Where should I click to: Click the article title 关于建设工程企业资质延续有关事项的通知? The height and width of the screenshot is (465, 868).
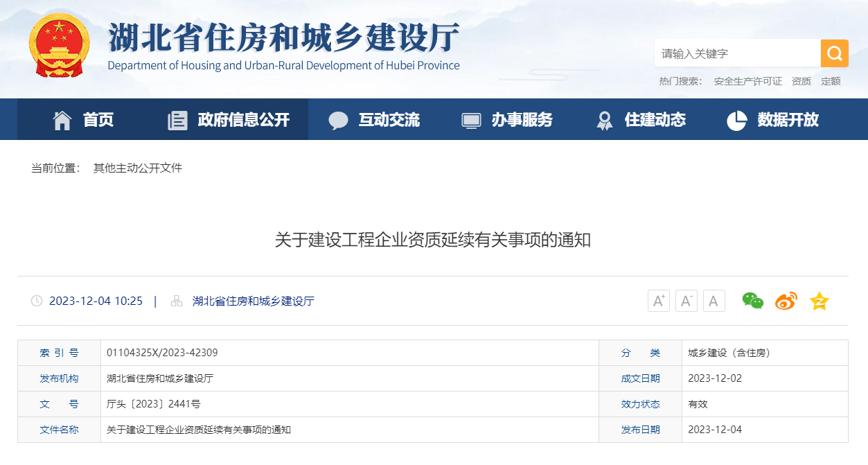pos(433,240)
